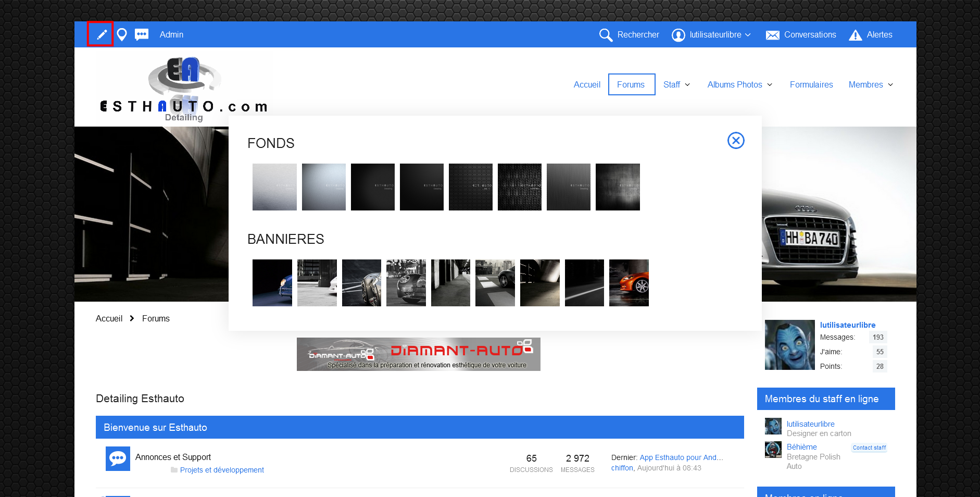Select the fourth black-and-white car banner

tap(406, 283)
